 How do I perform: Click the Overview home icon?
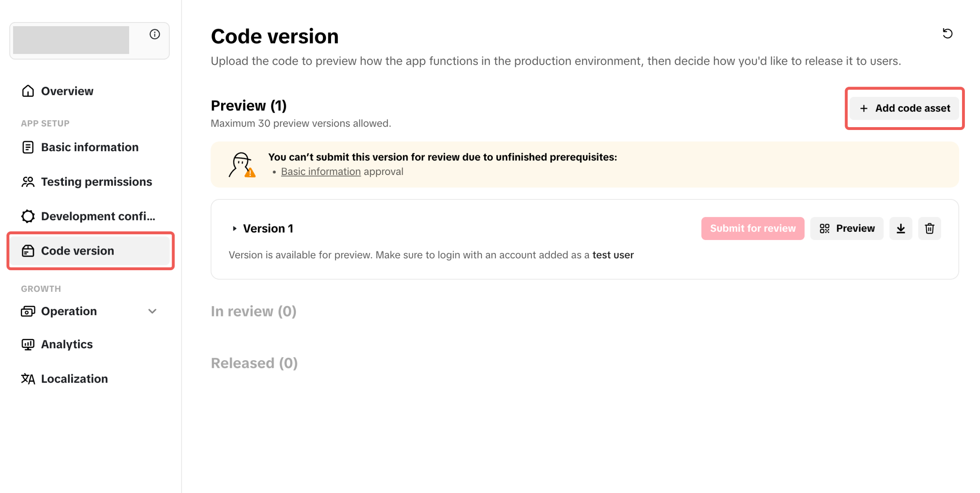click(x=28, y=91)
